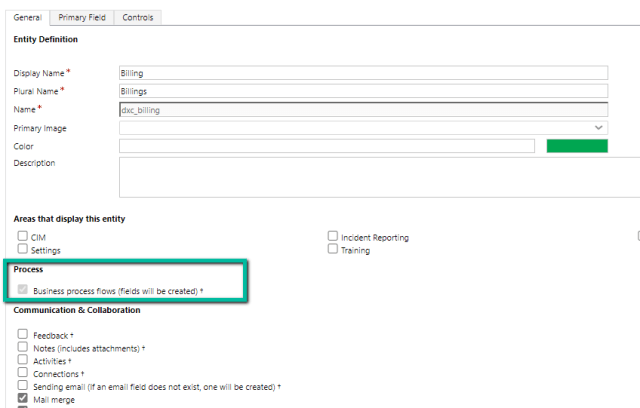640x408 pixels.
Task: Turn on the Activities checkbox
Action: (23, 360)
